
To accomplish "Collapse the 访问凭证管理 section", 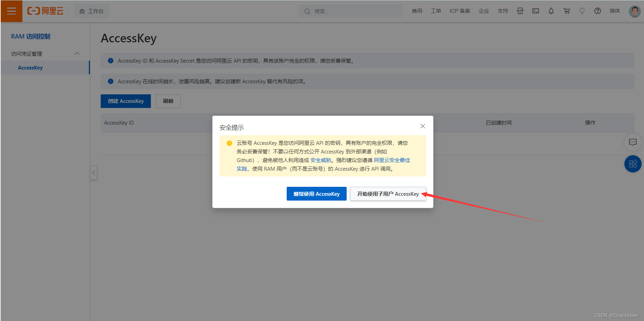I will [77, 54].
